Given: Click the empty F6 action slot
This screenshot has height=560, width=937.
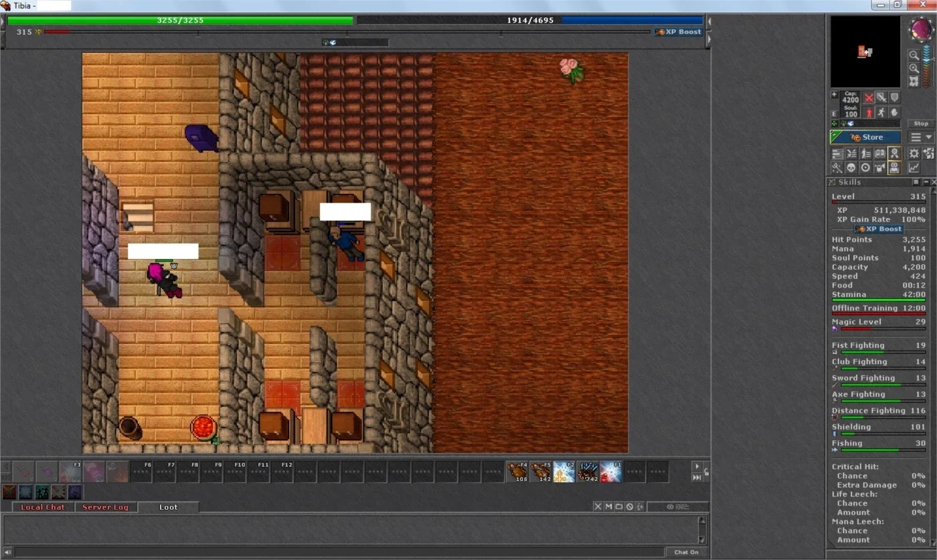Looking at the screenshot, I should tap(141, 472).
